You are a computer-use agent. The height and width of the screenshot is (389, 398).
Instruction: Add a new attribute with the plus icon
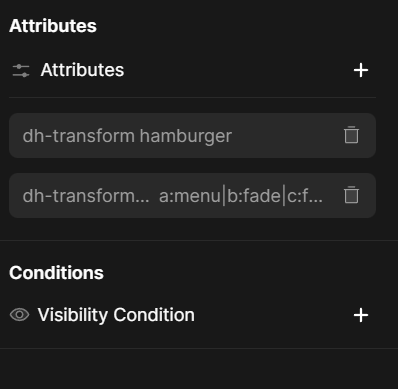coord(361,70)
